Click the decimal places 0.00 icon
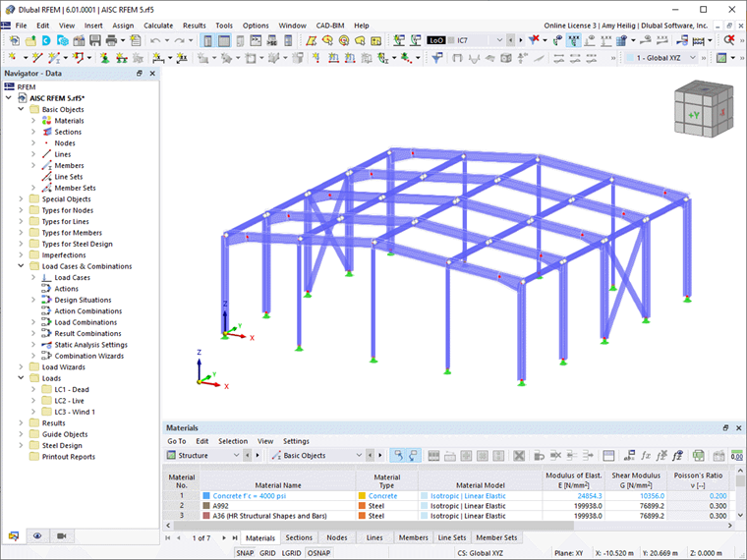Screen dimensions: 747x560 click(736, 456)
